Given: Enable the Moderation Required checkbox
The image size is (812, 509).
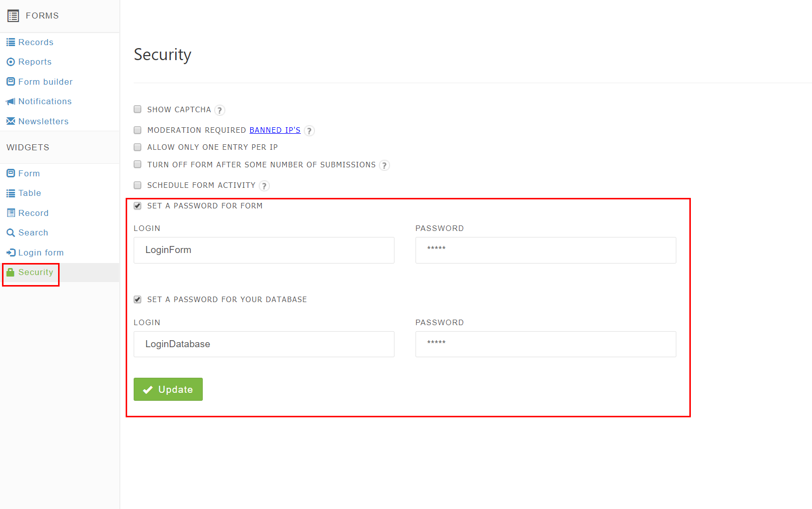Looking at the screenshot, I should [138, 130].
